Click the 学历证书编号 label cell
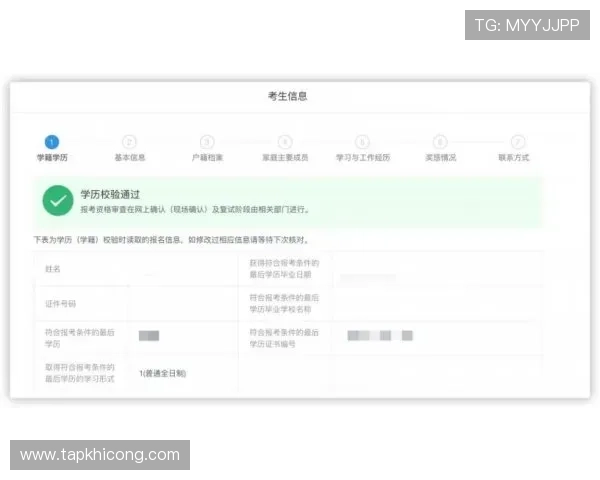Image resolution: width=600 pixels, height=480 pixels. [x=284, y=338]
